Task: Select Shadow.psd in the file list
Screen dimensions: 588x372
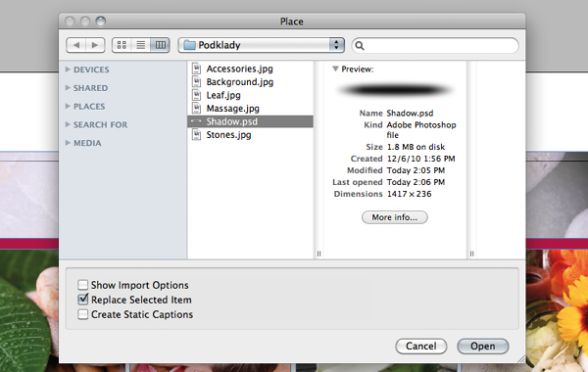Action: [x=250, y=121]
